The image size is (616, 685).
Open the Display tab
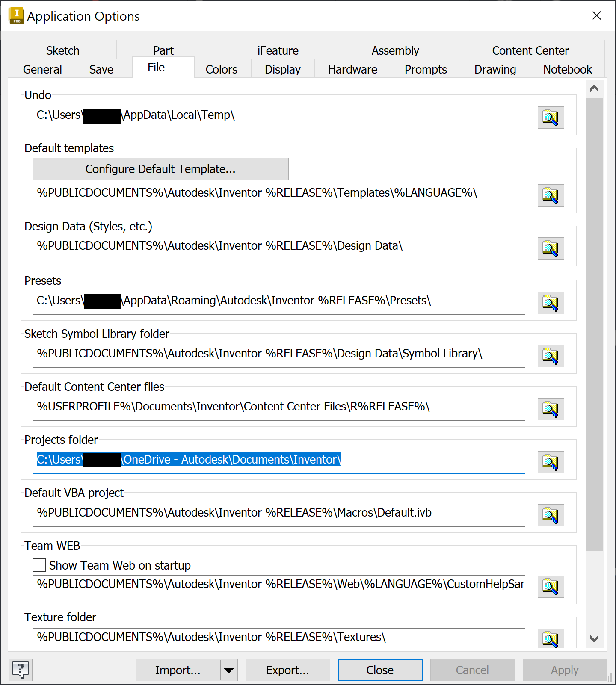tap(283, 69)
